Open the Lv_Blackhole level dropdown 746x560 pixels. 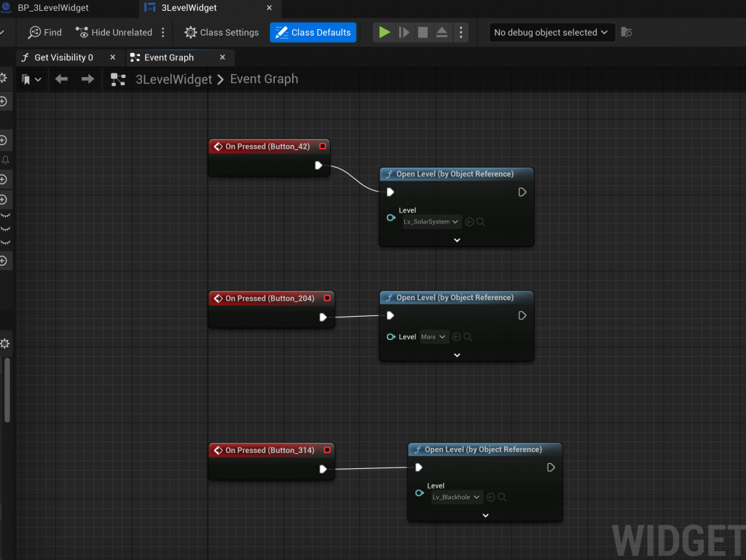[x=456, y=497]
